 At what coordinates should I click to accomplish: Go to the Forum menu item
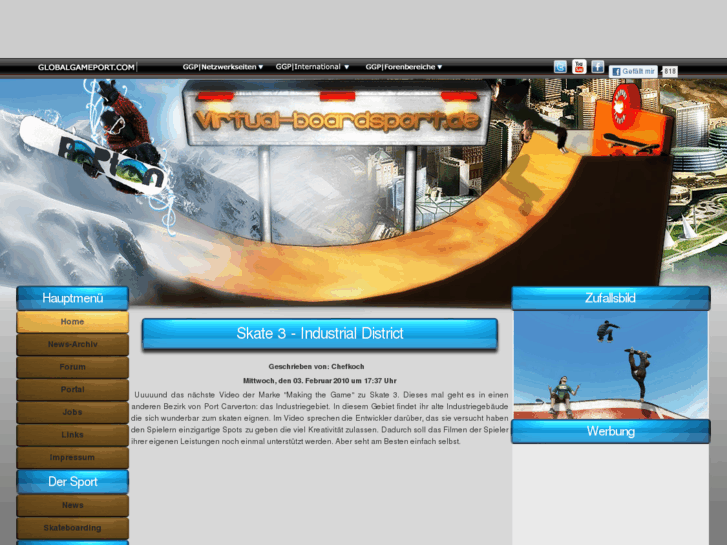72,367
